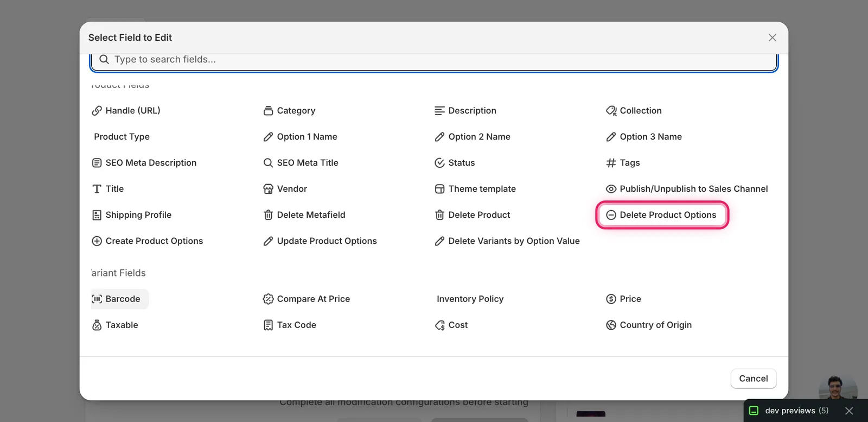The width and height of the screenshot is (868, 422).
Task: Click the barcode icon in Variant Fields
Action: (x=97, y=299)
